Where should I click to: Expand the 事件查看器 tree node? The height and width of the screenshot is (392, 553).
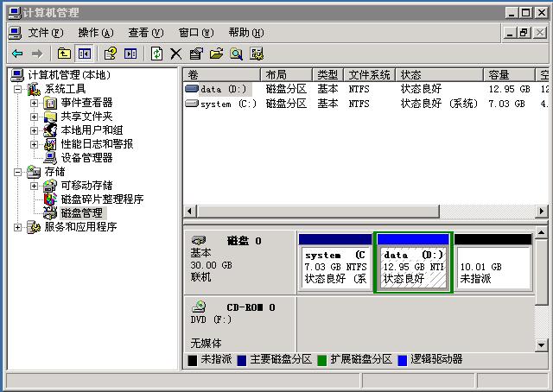[35, 103]
